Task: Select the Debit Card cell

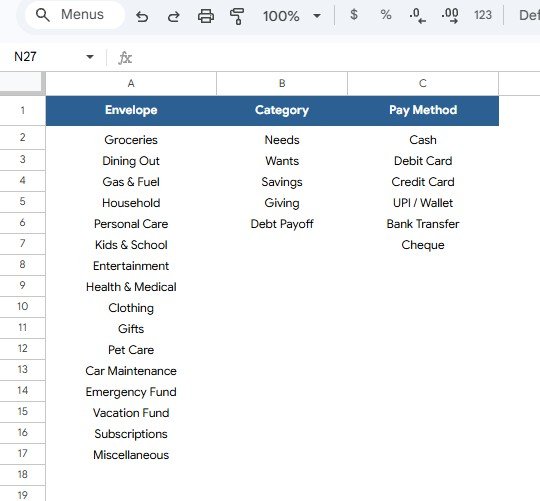Action: (x=423, y=160)
